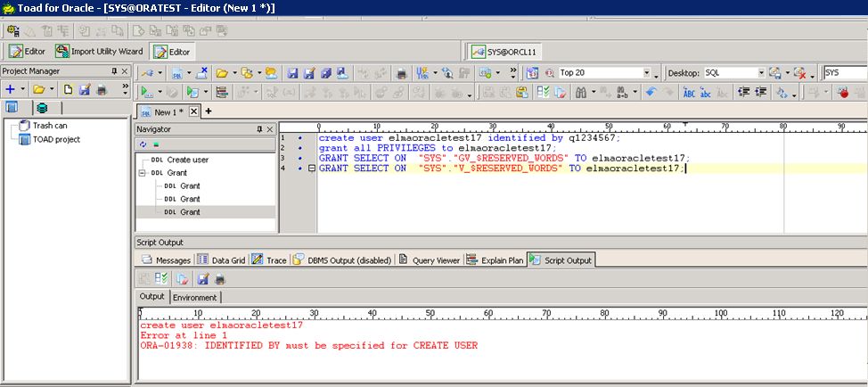This screenshot has width=868, height=387.
Task: Click the Navigator refresh icon
Action: [x=143, y=144]
